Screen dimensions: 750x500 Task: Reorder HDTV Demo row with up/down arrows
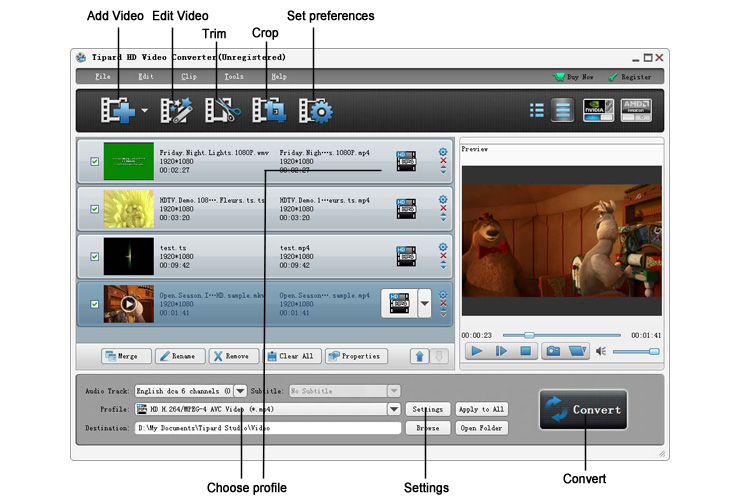(x=443, y=217)
